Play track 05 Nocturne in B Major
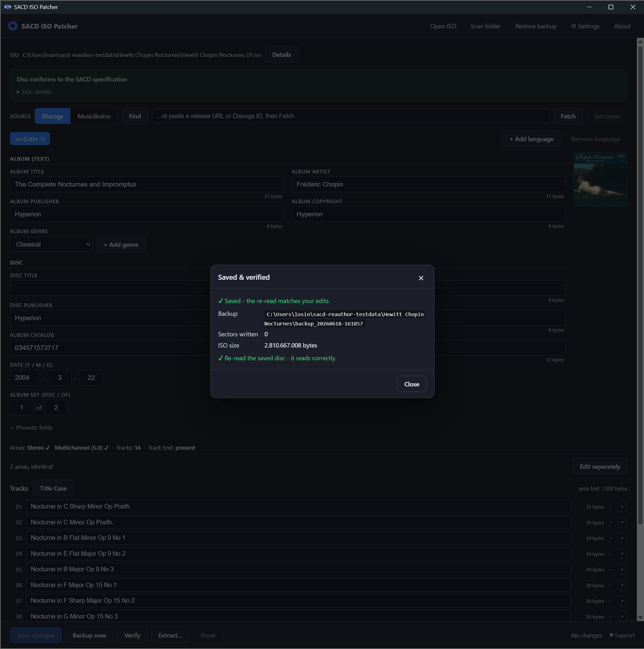This screenshot has width=644, height=649. coord(622,569)
